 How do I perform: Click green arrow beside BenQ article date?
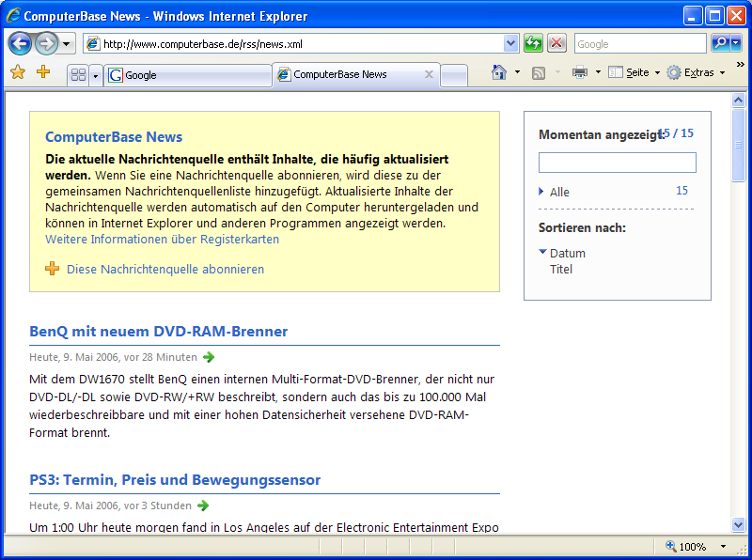[x=209, y=357]
